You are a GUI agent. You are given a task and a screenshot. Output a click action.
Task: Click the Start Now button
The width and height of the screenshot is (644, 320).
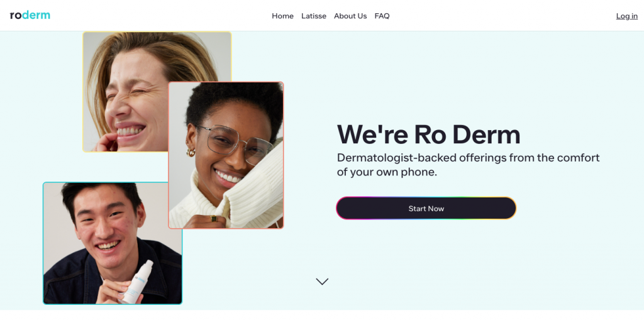[426, 208]
